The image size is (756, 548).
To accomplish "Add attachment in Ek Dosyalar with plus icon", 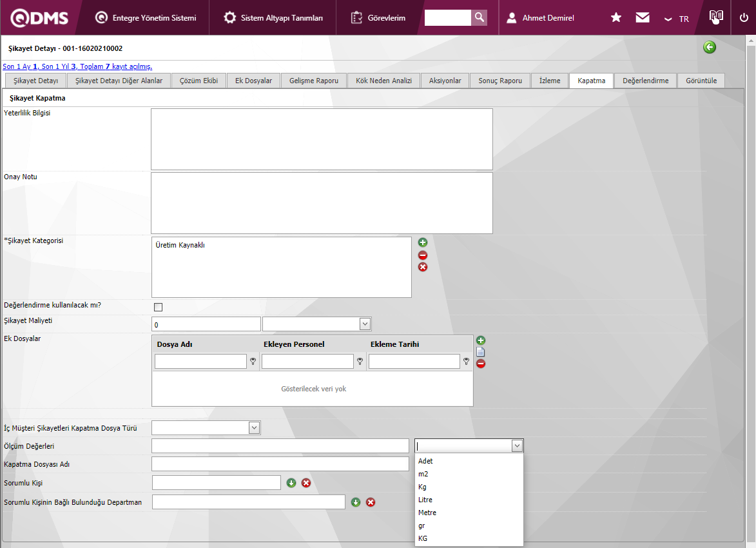I will tap(480, 340).
